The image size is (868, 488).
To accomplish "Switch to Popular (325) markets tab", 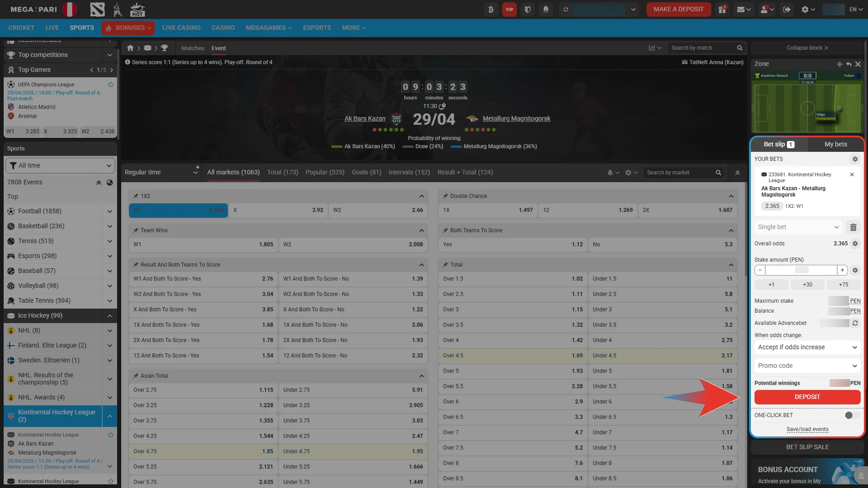I will coord(325,173).
